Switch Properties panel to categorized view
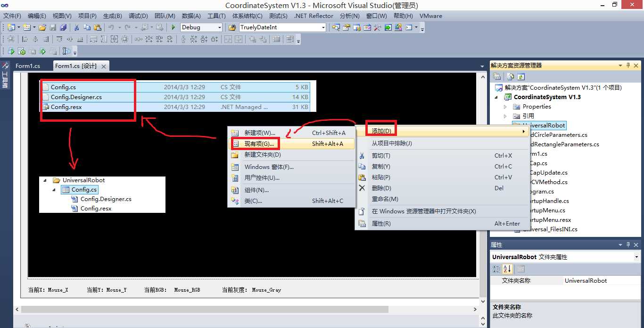The height and width of the screenshot is (328, 644). (x=496, y=269)
